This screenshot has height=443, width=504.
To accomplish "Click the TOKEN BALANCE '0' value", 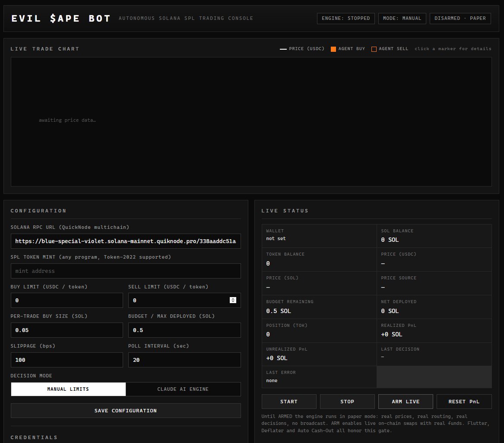I will [268, 263].
